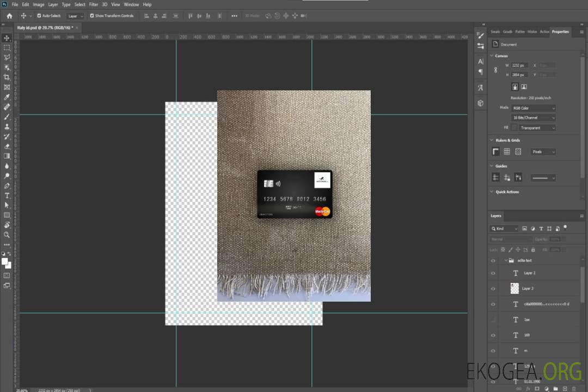This screenshot has height=392, width=588.
Task: Click the create new layer icon
Action: [x=565, y=389]
